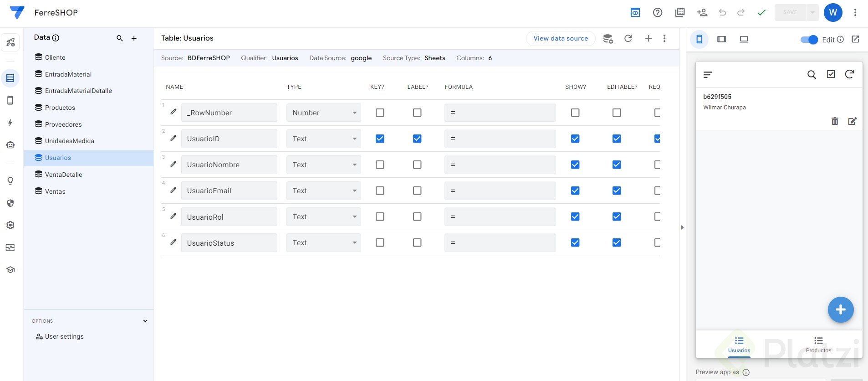Toggle the Edit switch in preview panel
Viewport: 868px width, 381px height.
coord(809,40)
